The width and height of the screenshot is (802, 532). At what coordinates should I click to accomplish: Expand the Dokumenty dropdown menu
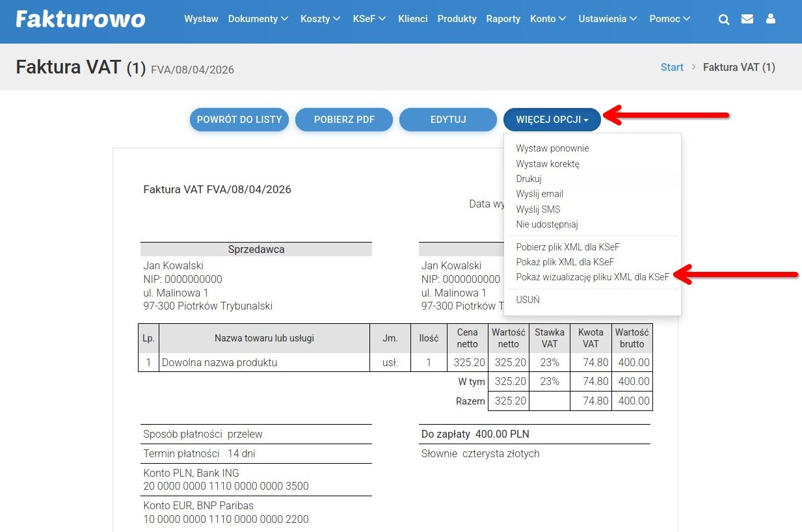pos(258,19)
